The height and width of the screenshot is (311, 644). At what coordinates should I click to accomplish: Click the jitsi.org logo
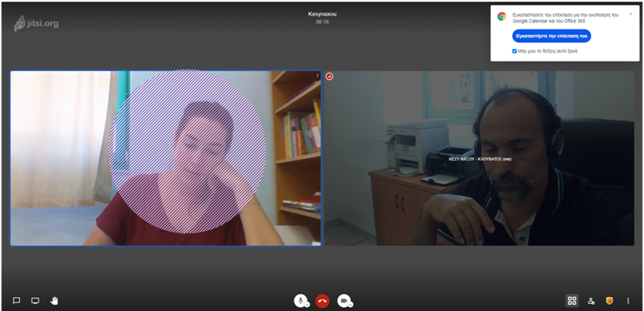point(36,23)
